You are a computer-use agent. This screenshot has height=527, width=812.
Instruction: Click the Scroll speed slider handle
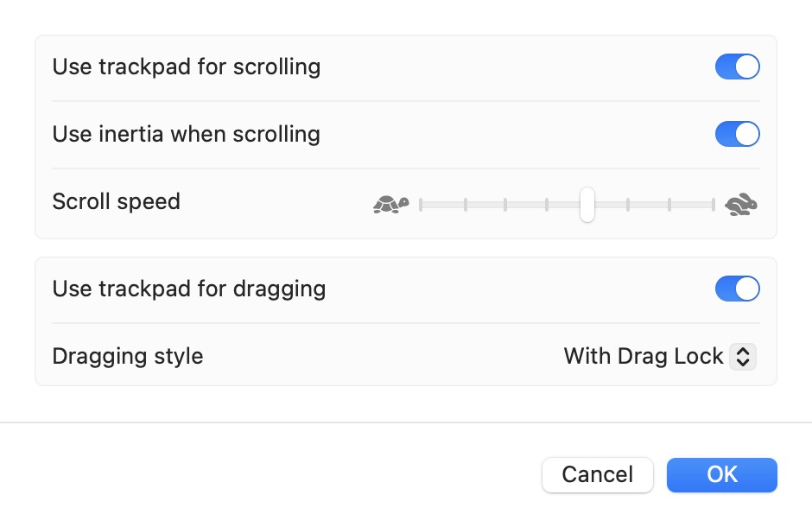pos(587,206)
